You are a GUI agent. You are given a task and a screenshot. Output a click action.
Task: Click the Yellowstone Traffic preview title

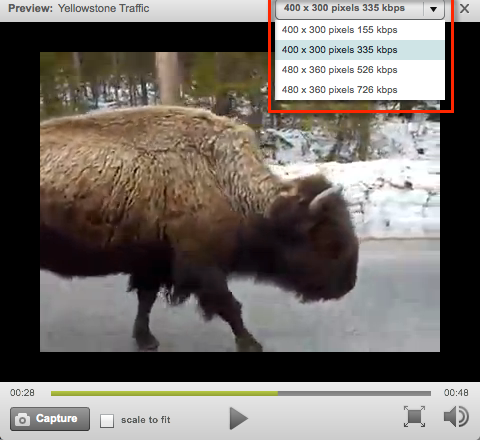[103, 8]
